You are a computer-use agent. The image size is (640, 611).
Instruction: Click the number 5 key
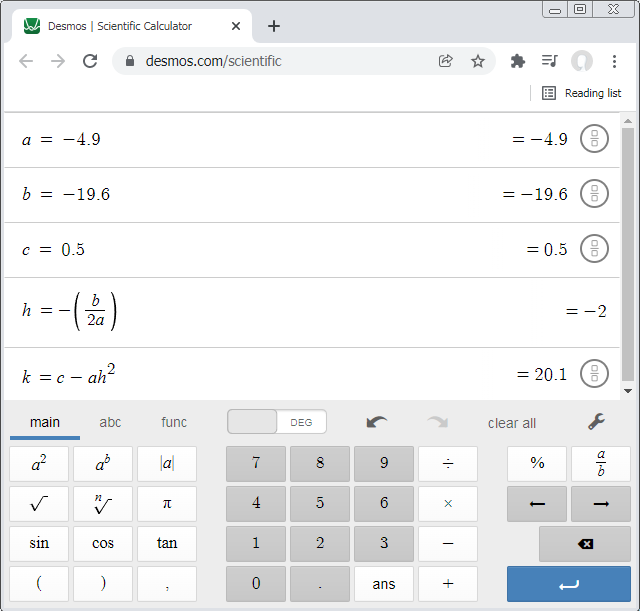point(320,504)
